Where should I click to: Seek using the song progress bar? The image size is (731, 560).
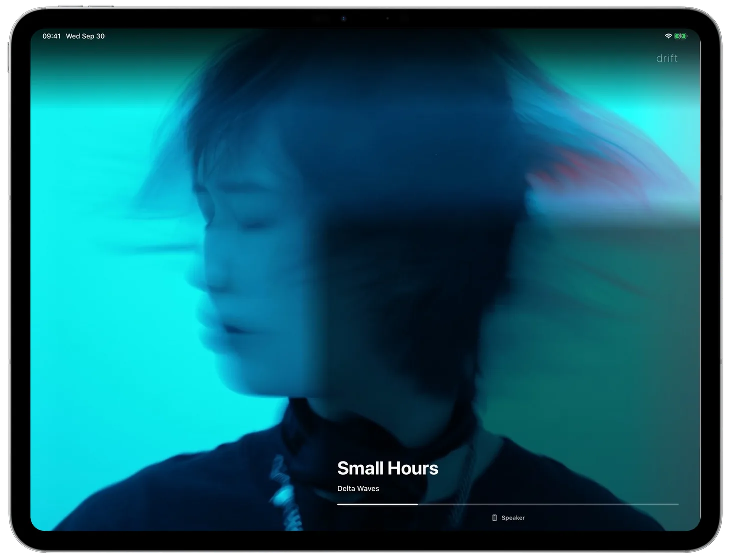click(508, 504)
